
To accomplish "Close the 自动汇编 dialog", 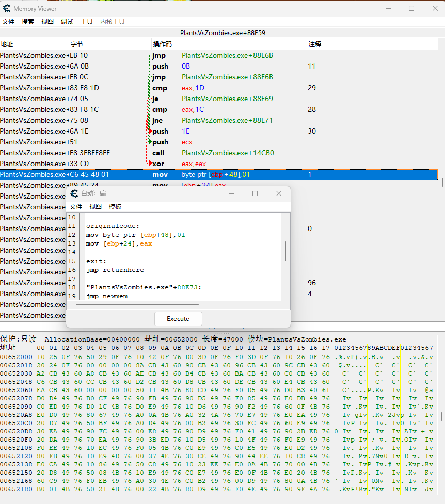I will click(x=279, y=193).
